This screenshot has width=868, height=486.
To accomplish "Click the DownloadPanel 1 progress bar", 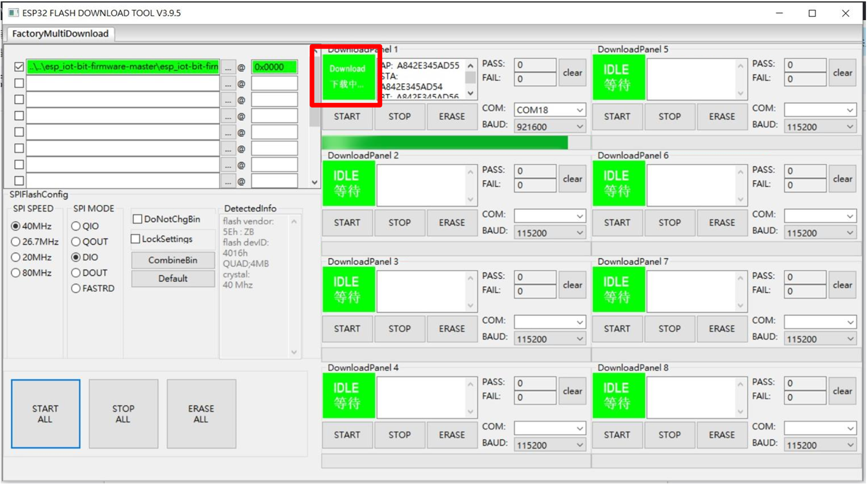I will point(456,143).
